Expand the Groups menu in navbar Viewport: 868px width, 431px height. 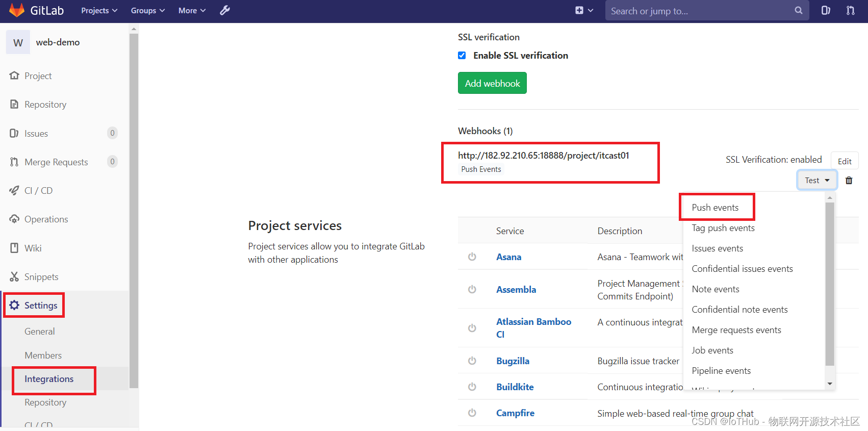point(148,10)
